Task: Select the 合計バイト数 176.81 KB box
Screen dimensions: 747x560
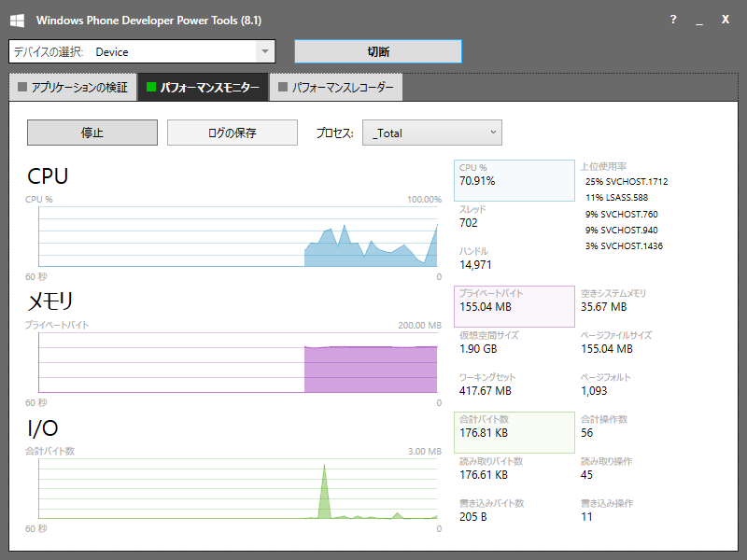Action: click(x=514, y=432)
